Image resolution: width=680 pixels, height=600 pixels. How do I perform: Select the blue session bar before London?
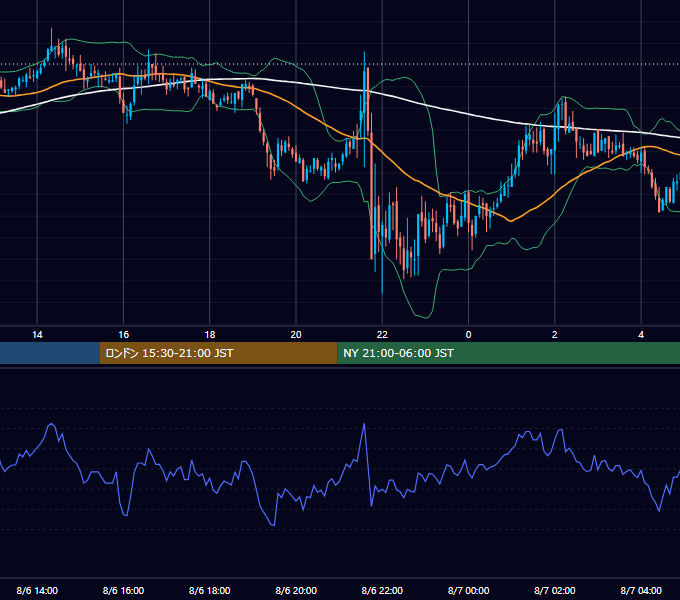(x=50, y=353)
